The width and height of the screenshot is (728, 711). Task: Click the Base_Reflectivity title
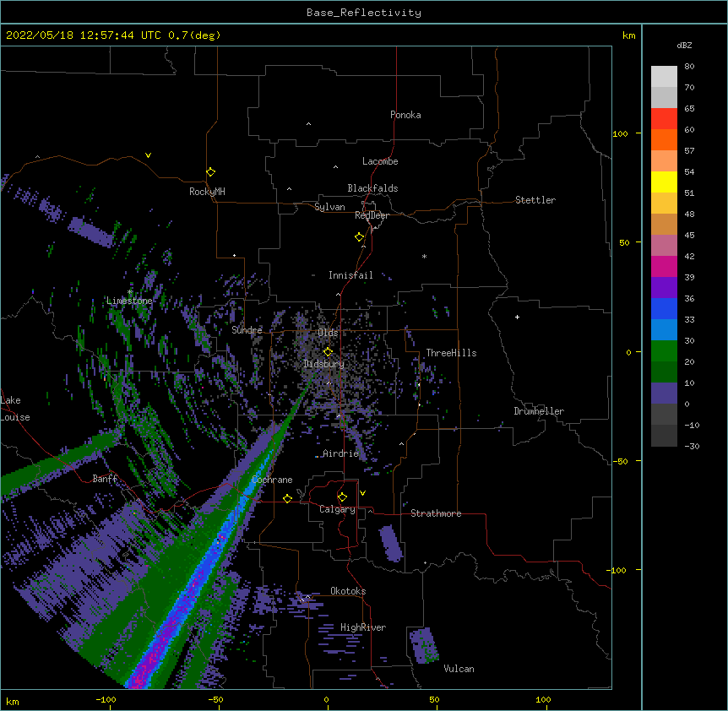tap(364, 13)
